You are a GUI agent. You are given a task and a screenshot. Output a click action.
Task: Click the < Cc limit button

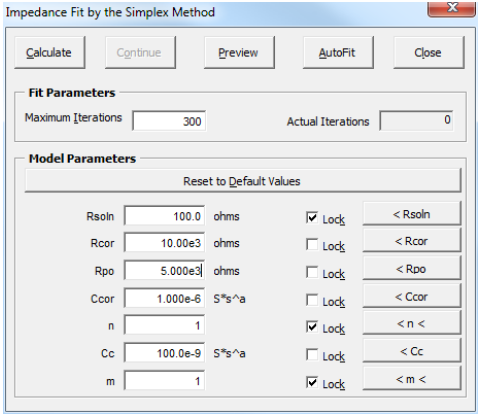[412, 351]
